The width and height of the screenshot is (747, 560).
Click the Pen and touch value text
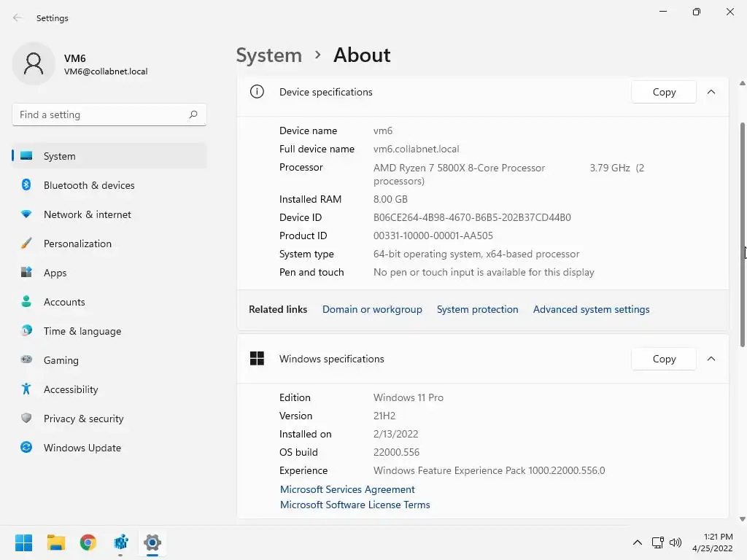[x=484, y=272]
